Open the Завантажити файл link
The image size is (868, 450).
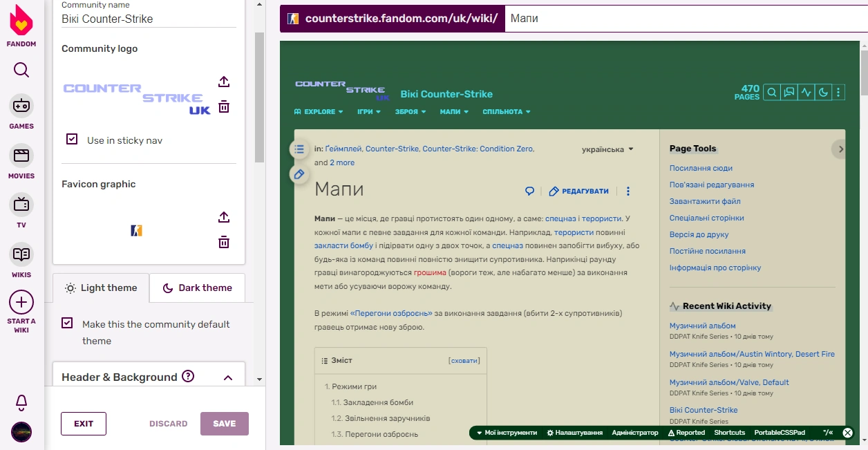[x=705, y=201]
